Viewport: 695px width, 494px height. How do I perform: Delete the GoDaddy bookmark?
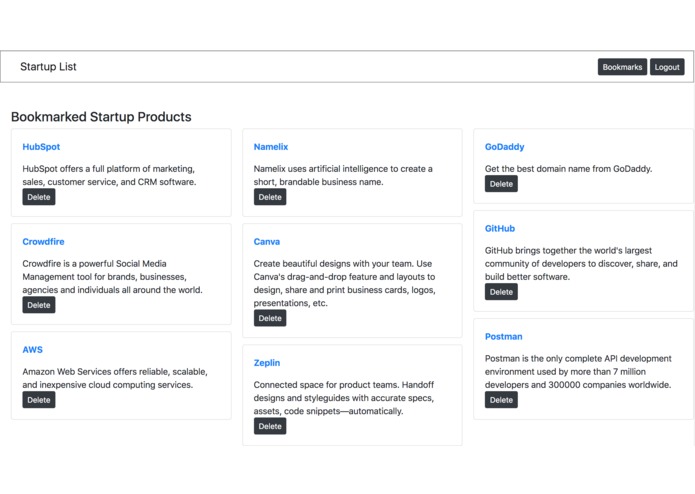[501, 184]
